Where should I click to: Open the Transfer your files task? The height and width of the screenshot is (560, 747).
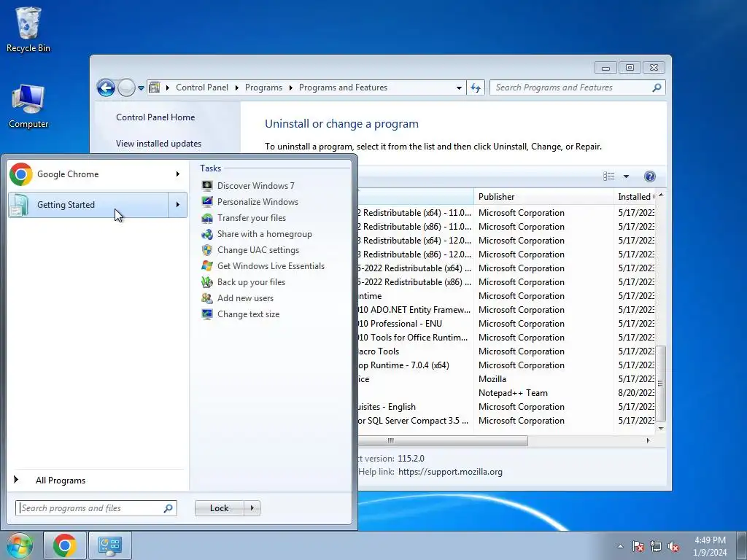(252, 218)
